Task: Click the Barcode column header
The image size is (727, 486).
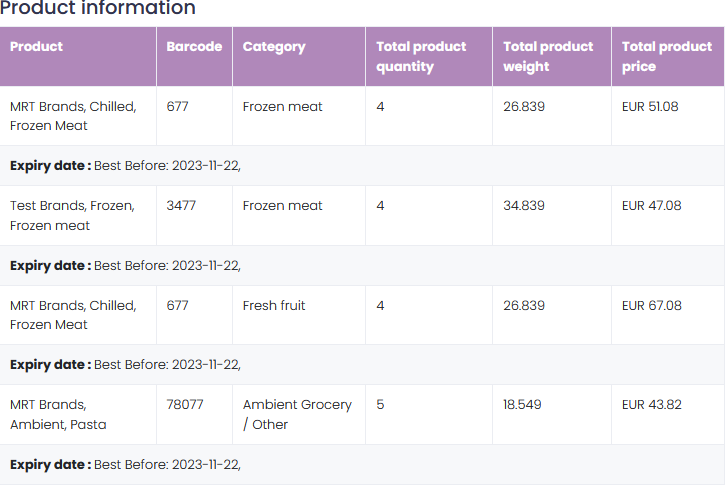Action: pyautogui.click(x=194, y=47)
